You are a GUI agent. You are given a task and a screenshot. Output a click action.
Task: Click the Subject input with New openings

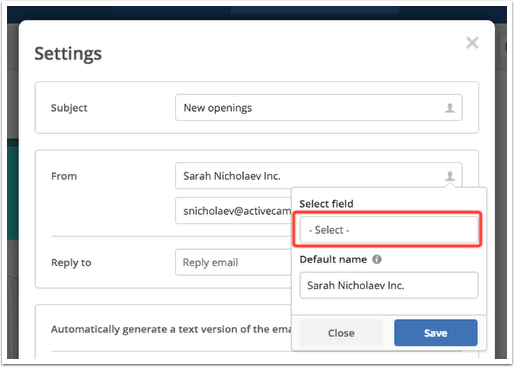[318, 108]
